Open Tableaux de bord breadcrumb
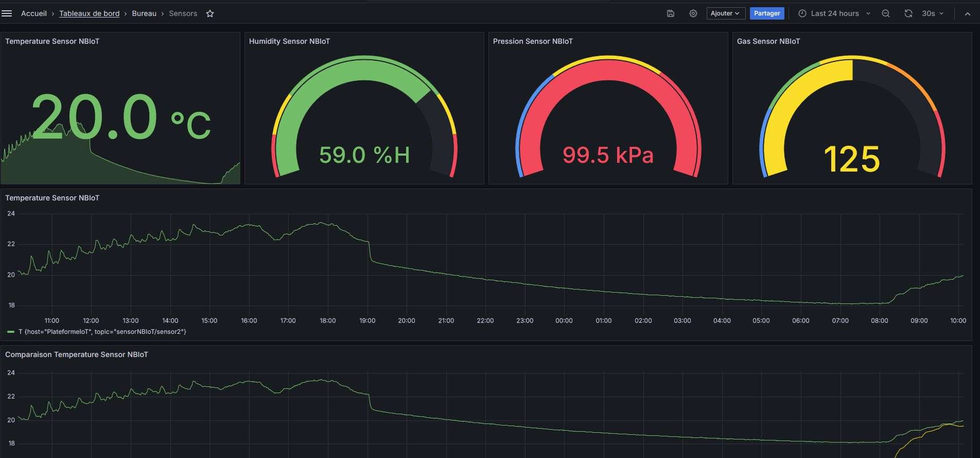 (89, 13)
